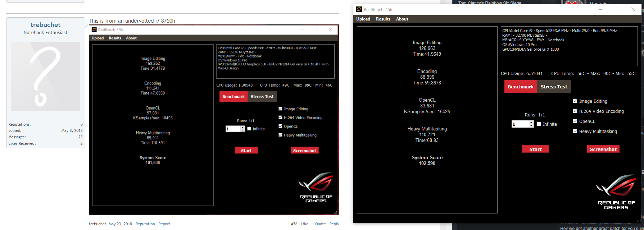Maximize the RealBench 2.56 window
The image size is (644, 230).
(617, 10)
